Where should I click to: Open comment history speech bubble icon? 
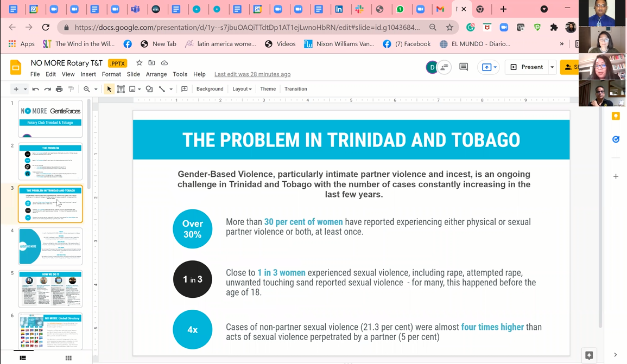tap(464, 67)
